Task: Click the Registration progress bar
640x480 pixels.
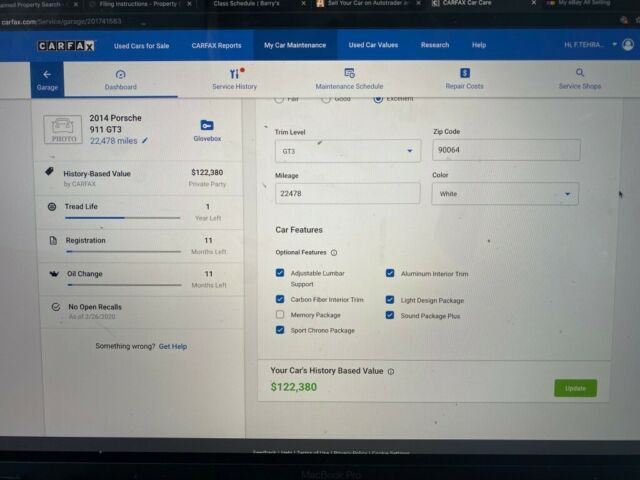Action: (123, 252)
